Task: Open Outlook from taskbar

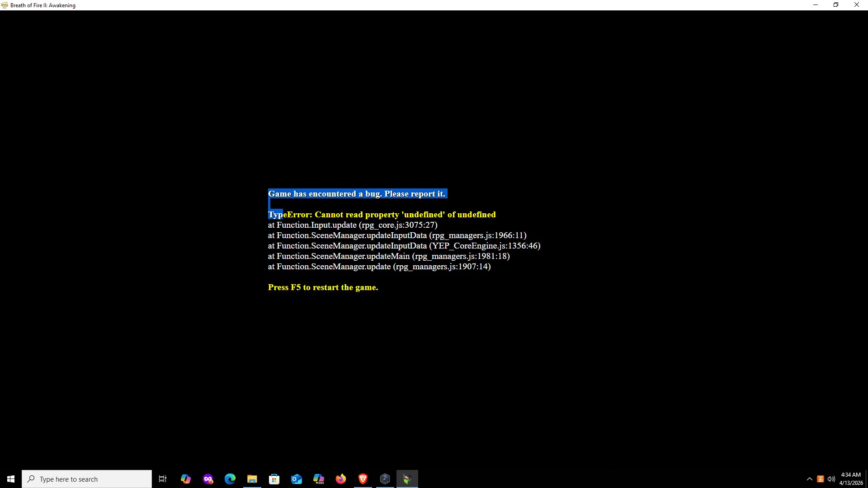Action: [297, 479]
